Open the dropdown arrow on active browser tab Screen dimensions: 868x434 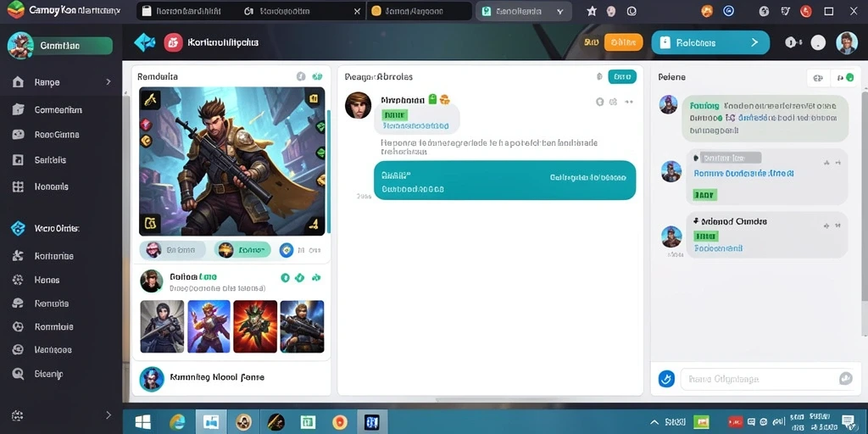click(x=560, y=11)
